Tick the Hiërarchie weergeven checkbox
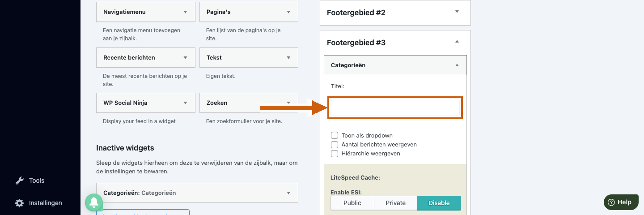The height and width of the screenshot is (215, 644). click(x=335, y=153)
